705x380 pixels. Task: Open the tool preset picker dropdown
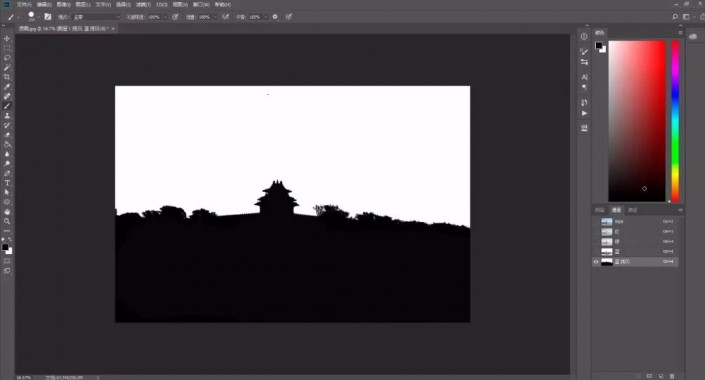click(x=18, y=17)
